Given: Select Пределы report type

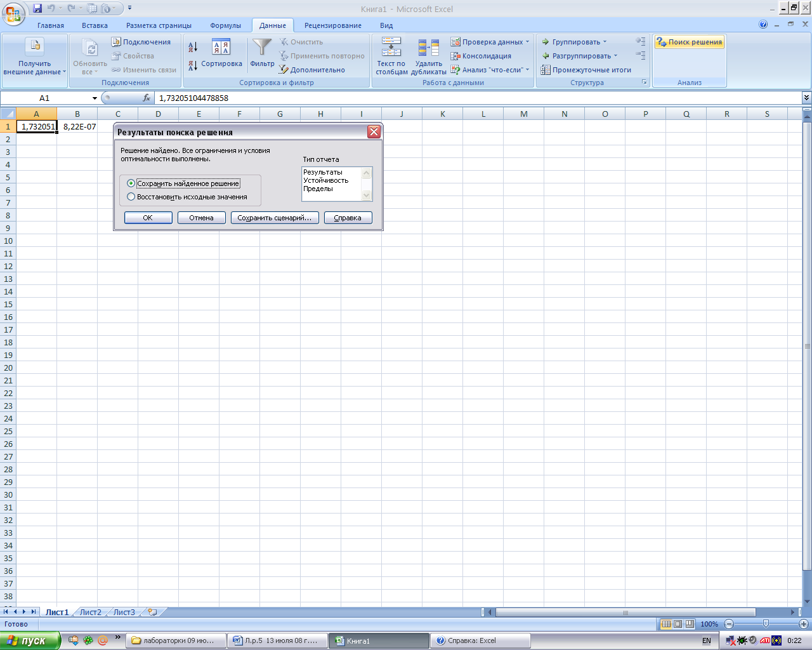Looking at the screenshot, I should coord(318,189).
